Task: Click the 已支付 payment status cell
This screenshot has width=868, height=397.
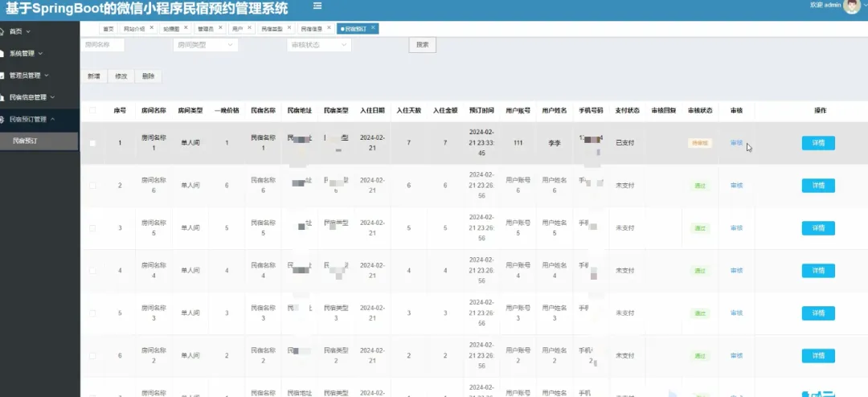Action: [x=625, y=143]
